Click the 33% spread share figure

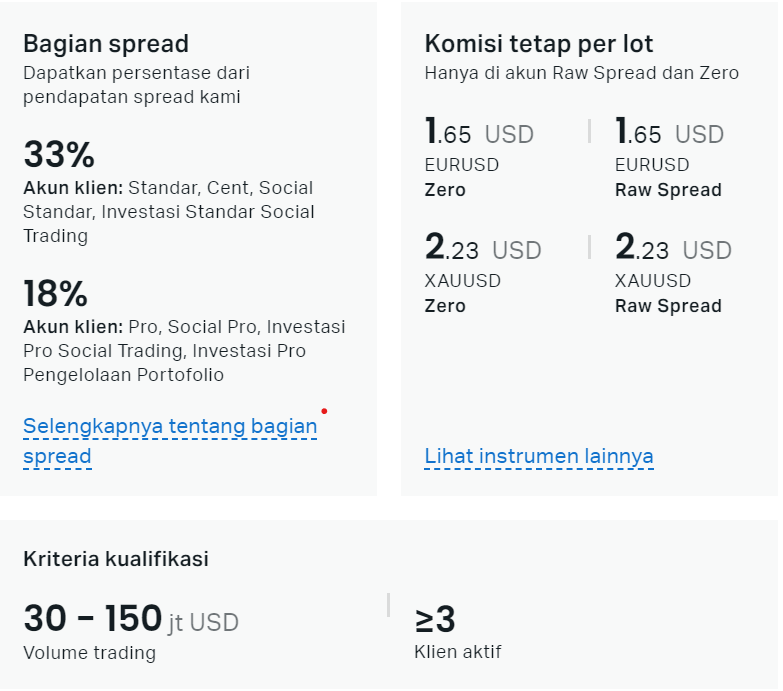pyautogui.click(x=59, y=154)
